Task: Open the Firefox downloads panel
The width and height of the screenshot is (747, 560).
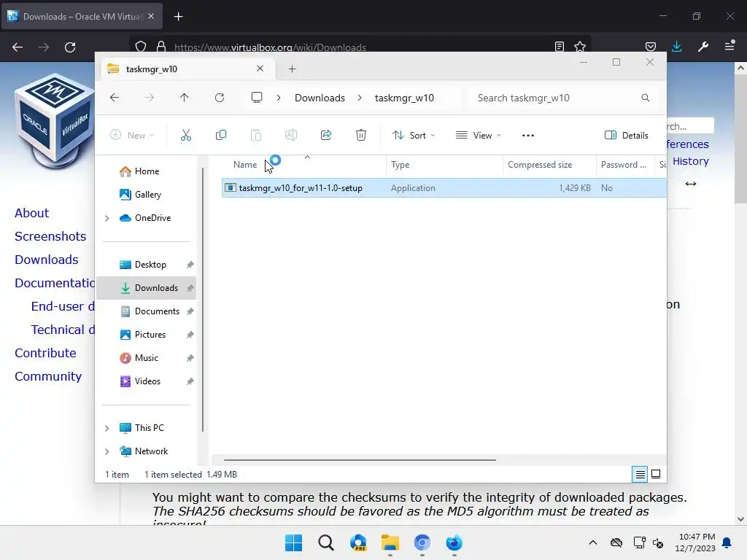Action: 676,47
